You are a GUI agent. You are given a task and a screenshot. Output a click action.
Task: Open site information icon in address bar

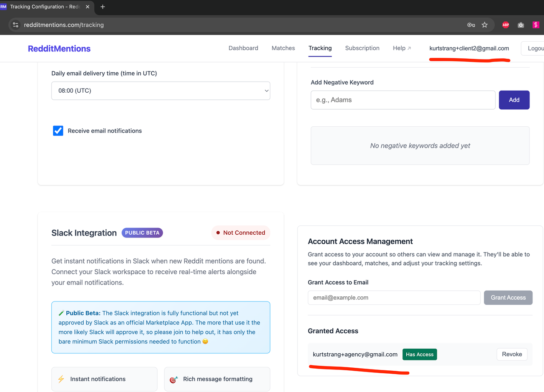[x=16, y=25]
